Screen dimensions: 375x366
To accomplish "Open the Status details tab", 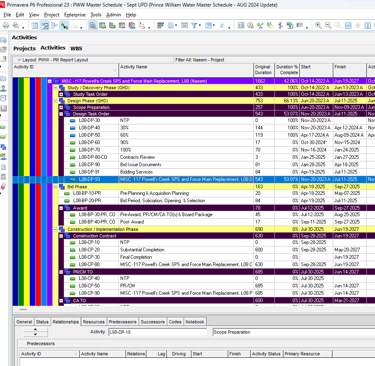I will (42, 322).
